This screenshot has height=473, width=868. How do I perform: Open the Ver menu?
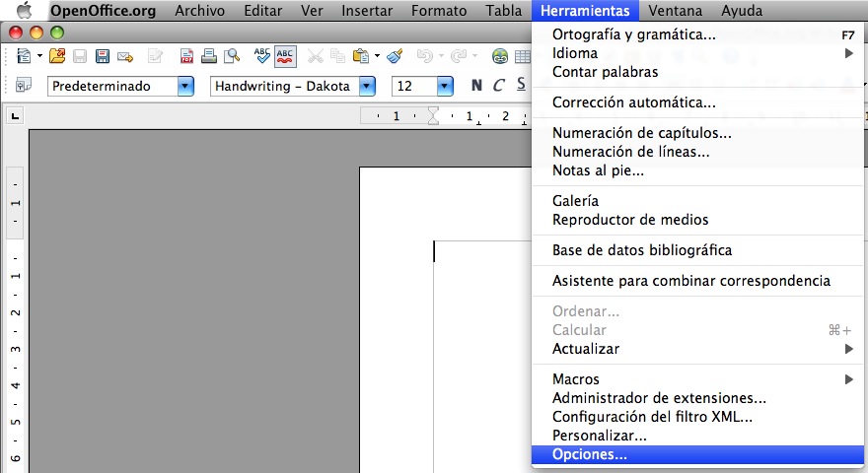(312, 11)
